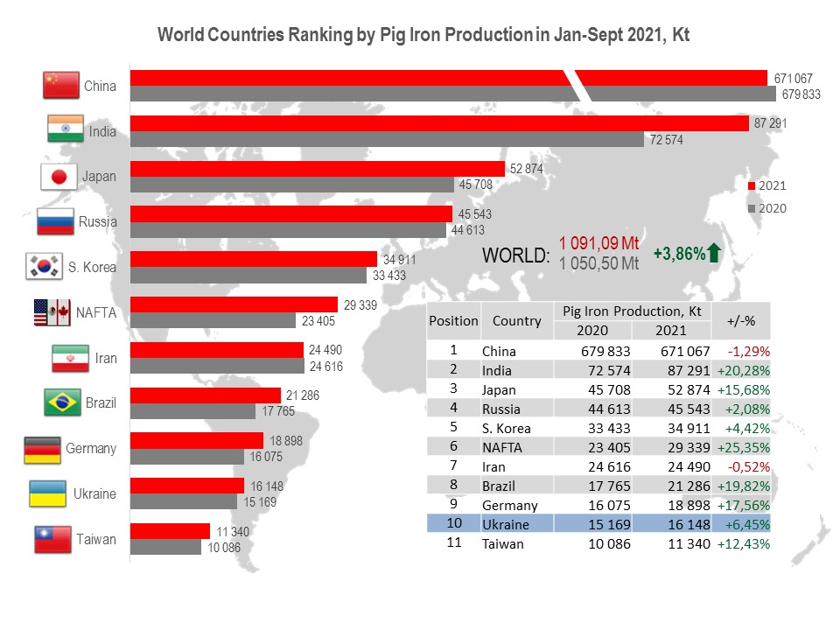Click the India flag icon
The height and width of the screenshot is (630, 840).
click(x=65, y=130)
